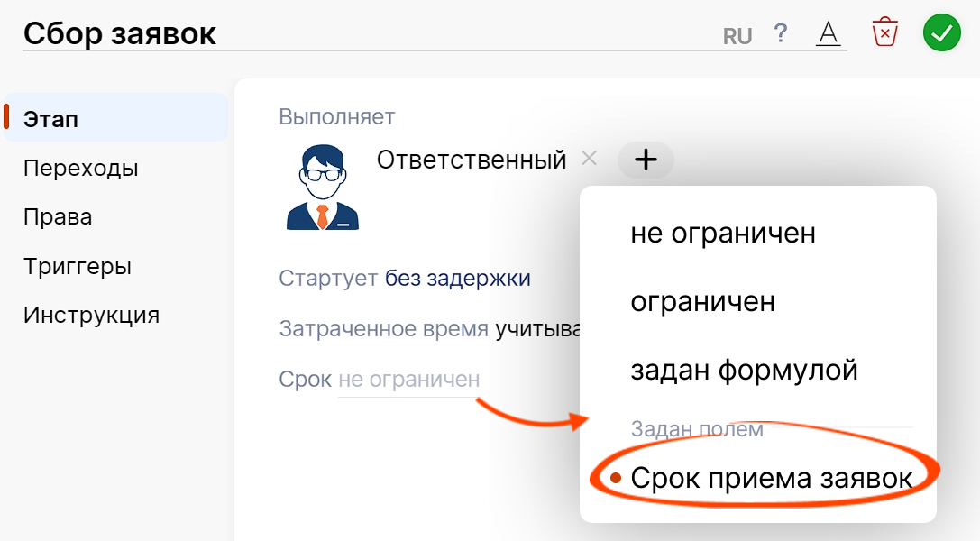
Task: Click the responsible person avatar icon
Action: pyautogui.click(x=322, y=187)
